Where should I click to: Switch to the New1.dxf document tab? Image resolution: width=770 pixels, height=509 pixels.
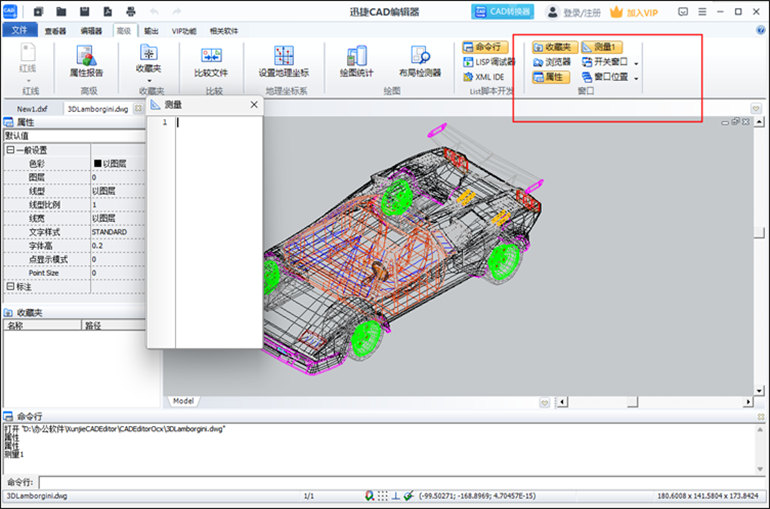32,108
